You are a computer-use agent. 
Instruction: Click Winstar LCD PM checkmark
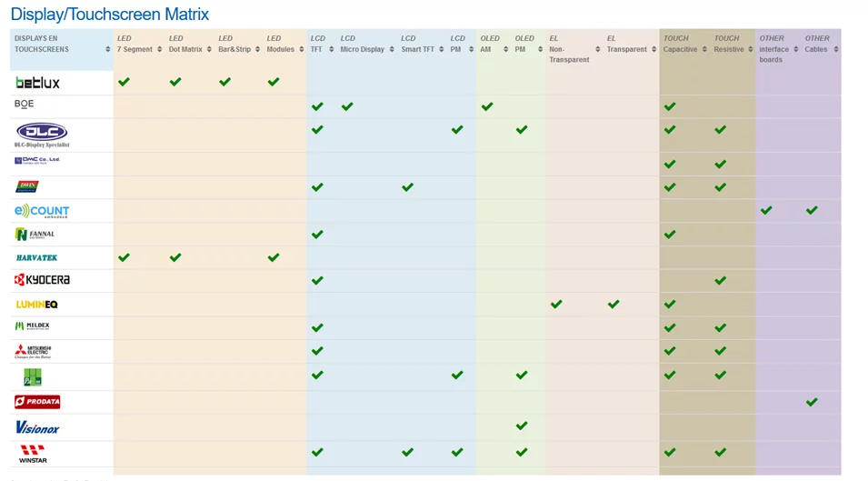[457, 452]
